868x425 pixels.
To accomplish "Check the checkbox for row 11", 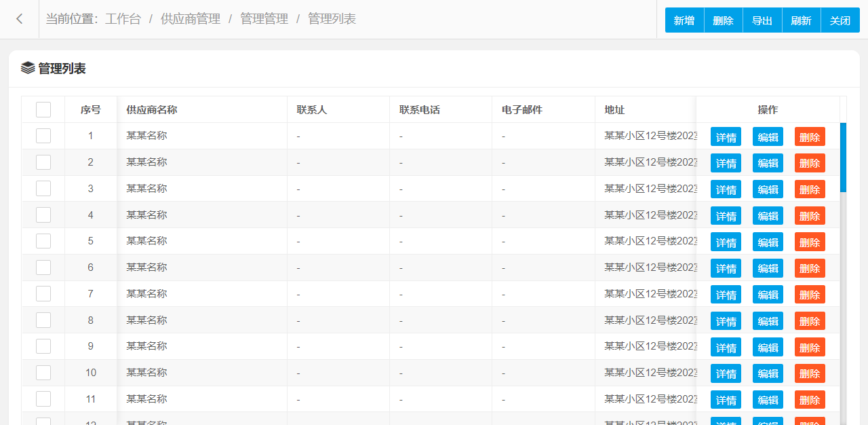I will coord(43,399).
